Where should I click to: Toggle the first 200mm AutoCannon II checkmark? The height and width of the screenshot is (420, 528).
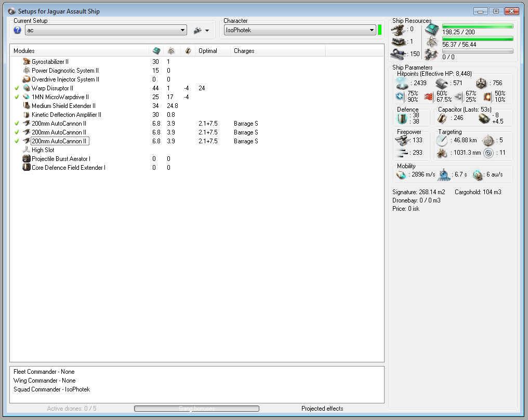click(17, 124)
